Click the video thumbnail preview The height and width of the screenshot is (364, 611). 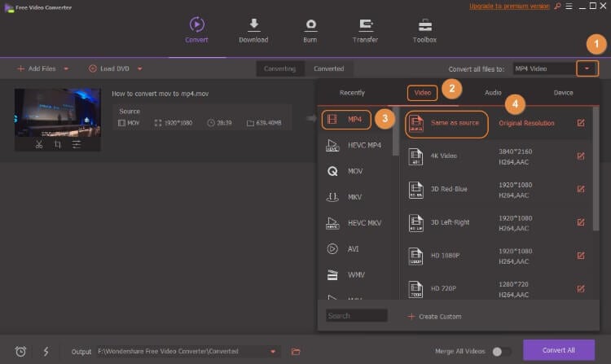click(58, 113)
